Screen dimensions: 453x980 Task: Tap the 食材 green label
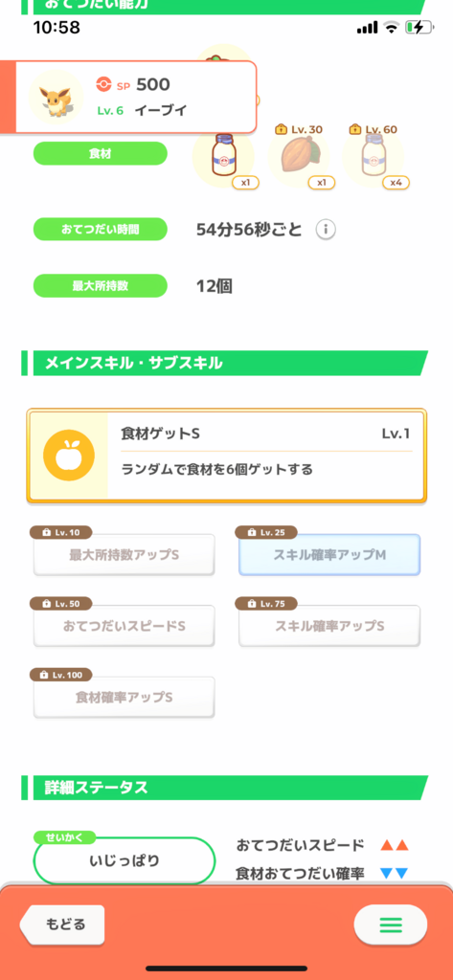(x=101, y=153)
